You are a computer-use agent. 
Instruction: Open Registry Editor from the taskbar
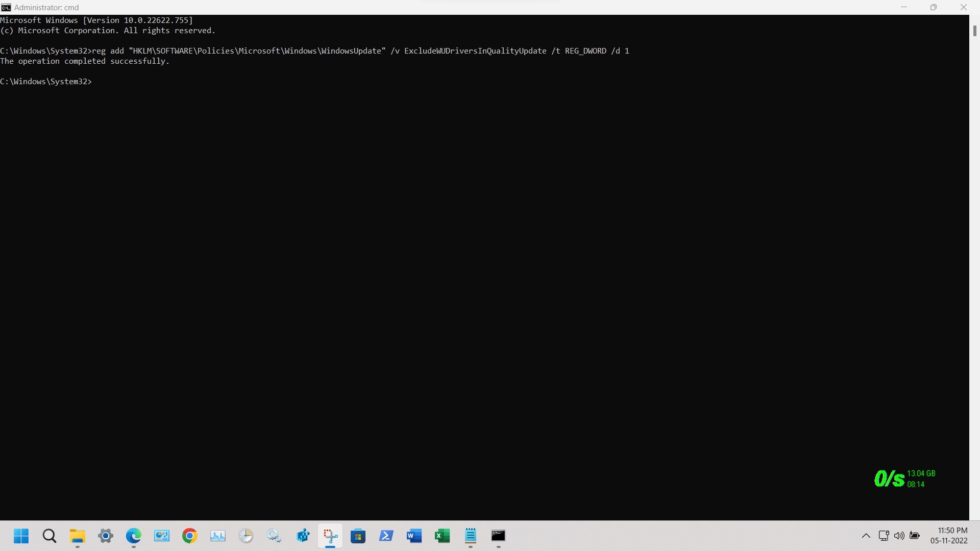click(302, 536)
